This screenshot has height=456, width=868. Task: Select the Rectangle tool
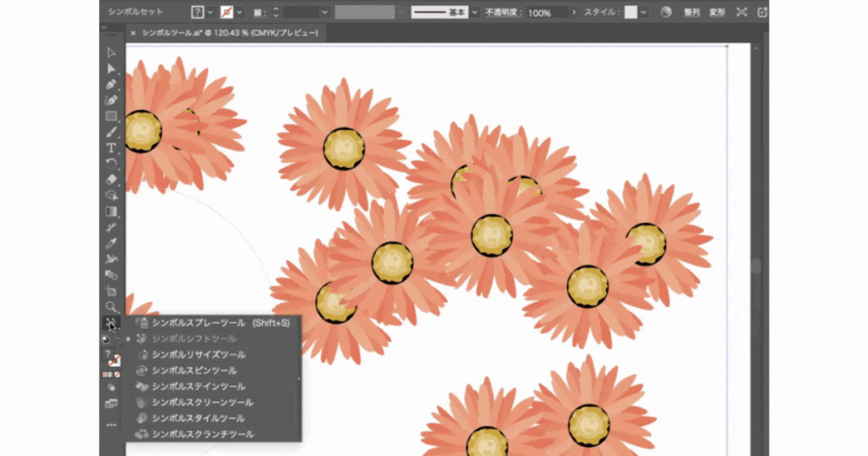click(x=111, y=116)
